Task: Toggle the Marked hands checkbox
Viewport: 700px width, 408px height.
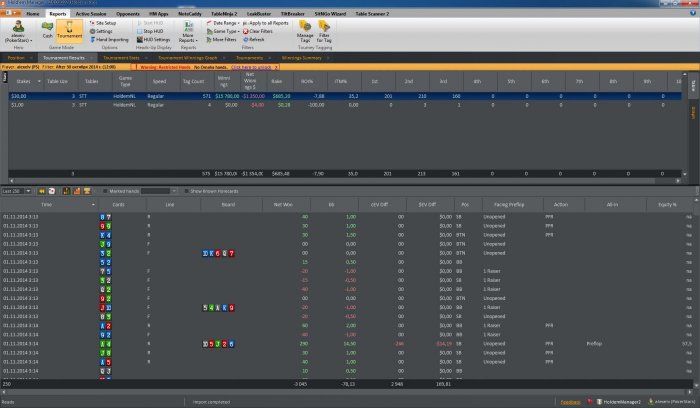Action: coord(105,191)
